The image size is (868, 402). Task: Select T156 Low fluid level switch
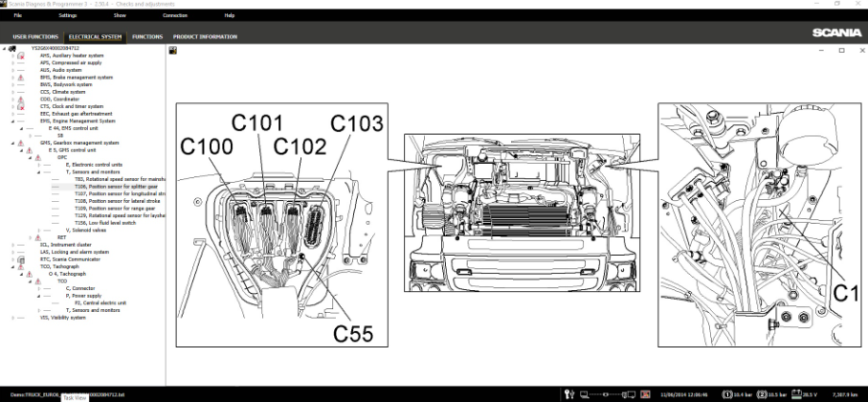pyautogui.click(x=105, y=223)
